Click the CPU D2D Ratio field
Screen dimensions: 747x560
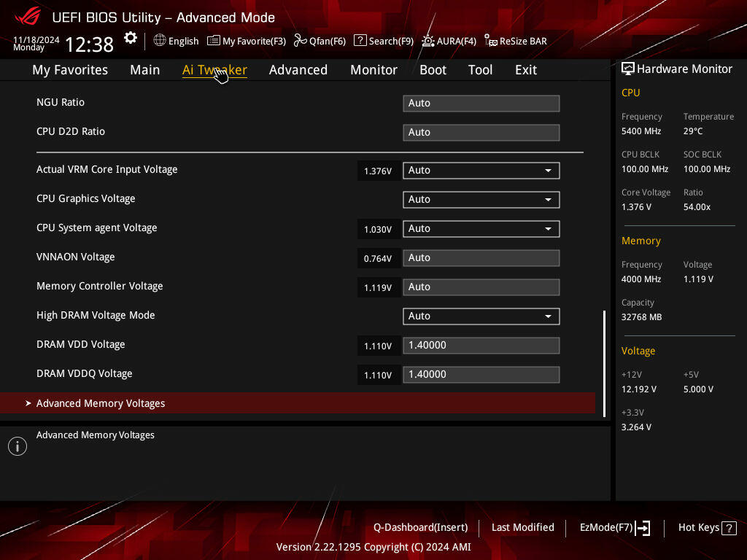[481, 133]
